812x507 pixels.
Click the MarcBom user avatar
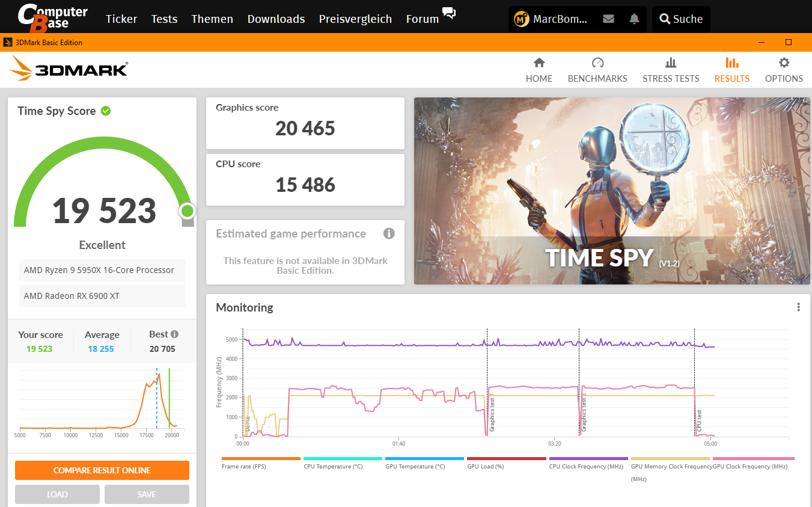tap(521, 19)
